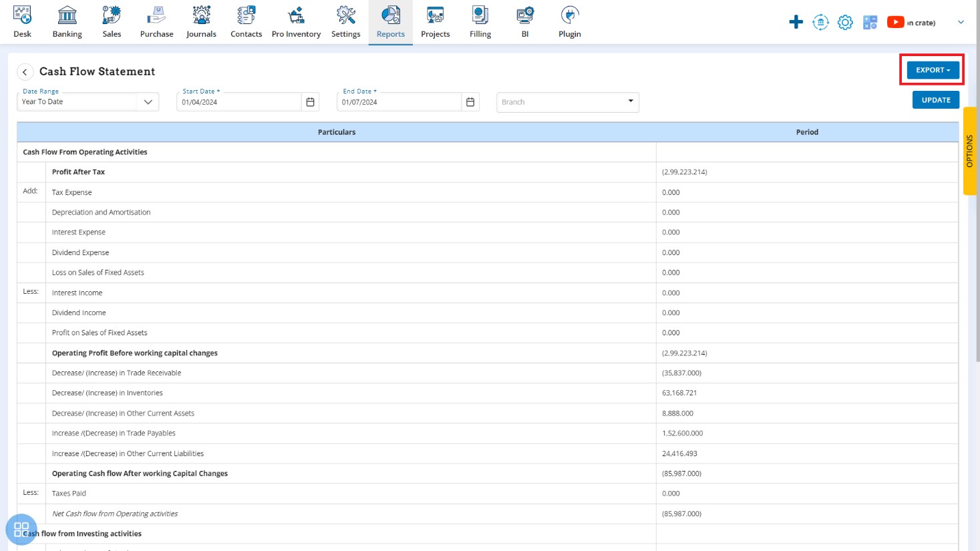980x551 pixels.
Task: Click the Start Date input field
Action: pos(239,102)
